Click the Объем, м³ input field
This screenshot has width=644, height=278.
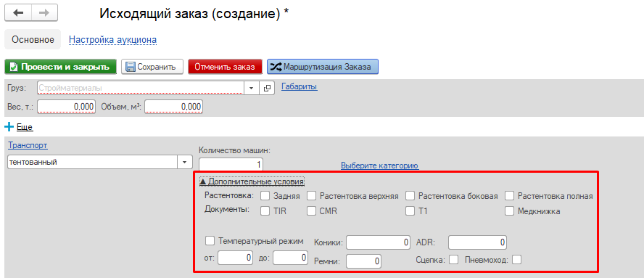coord(174,107)
